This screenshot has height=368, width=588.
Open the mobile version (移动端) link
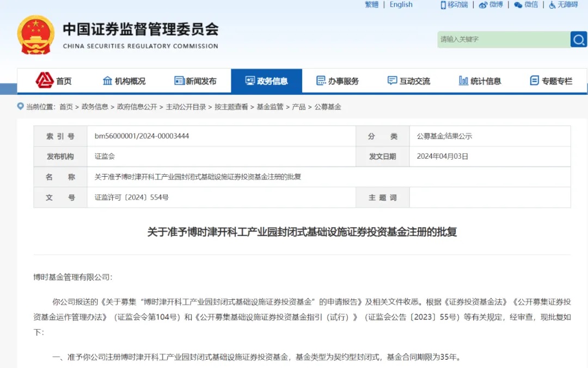tap(457, 4)
